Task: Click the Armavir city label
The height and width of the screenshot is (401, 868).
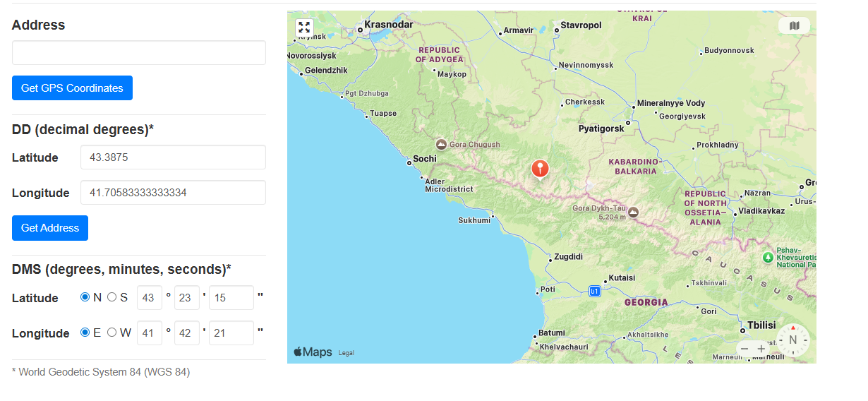Action: point(519,30)
